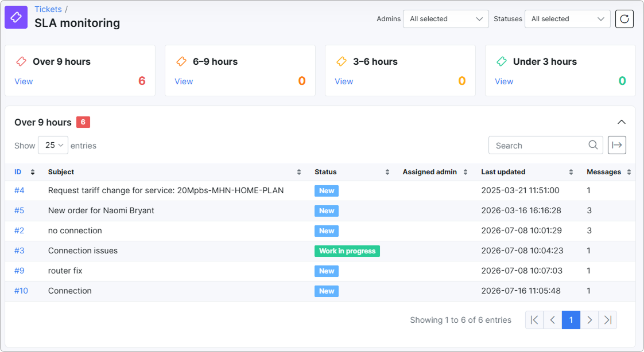
Task: Click the New badge on router fix row
Action: point(327,271)
